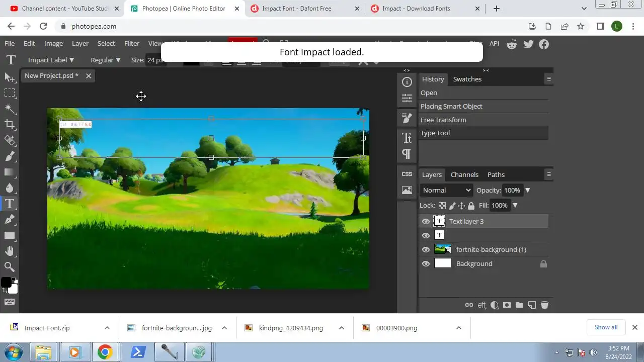Open the Info panel icon
644x362 pixels.
(x=407, y=82)
